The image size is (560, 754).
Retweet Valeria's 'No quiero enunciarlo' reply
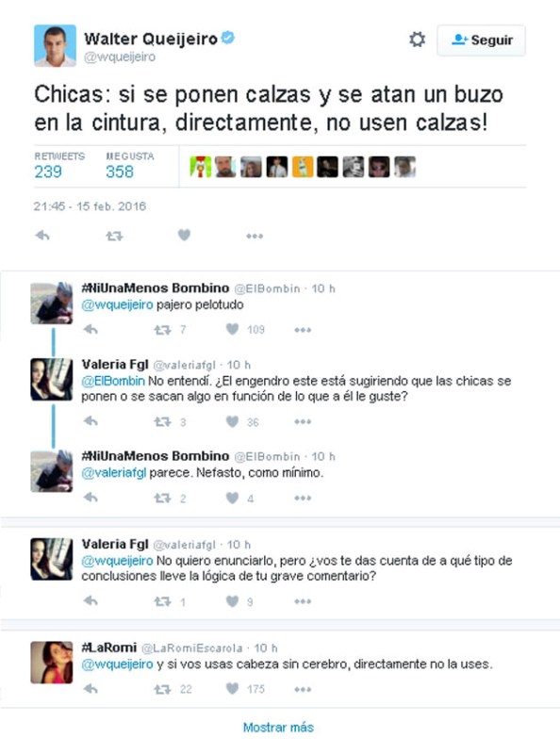[162, 601]
